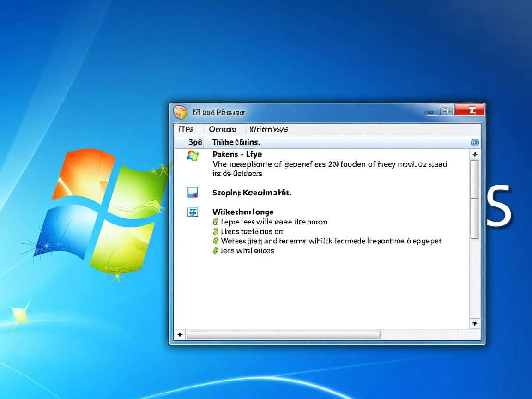Image resolution: width=532 pixels, height=399 pixels.
Task: Click the green icon before 'Wetees' list entry
Action: coord(215,241)
